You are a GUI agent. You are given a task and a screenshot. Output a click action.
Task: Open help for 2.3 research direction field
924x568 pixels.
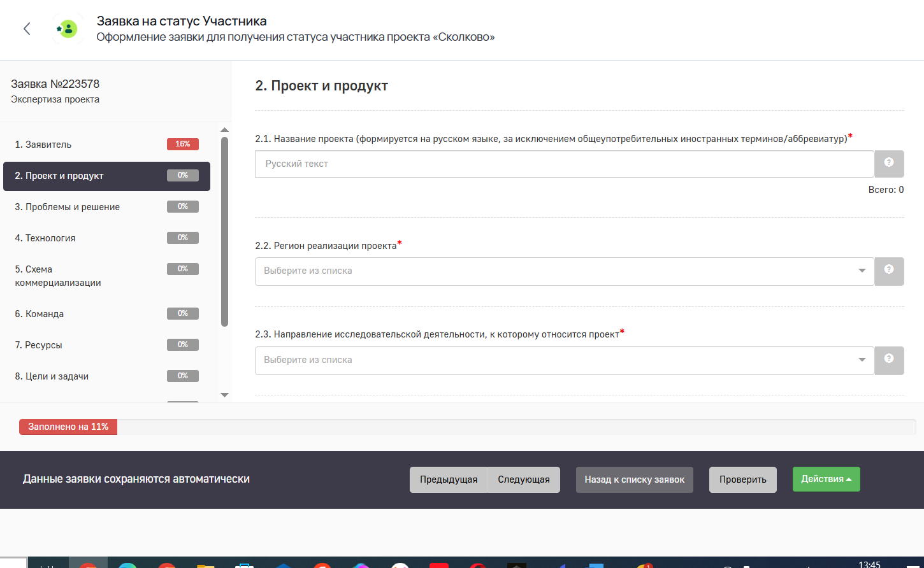pos(889,360)
